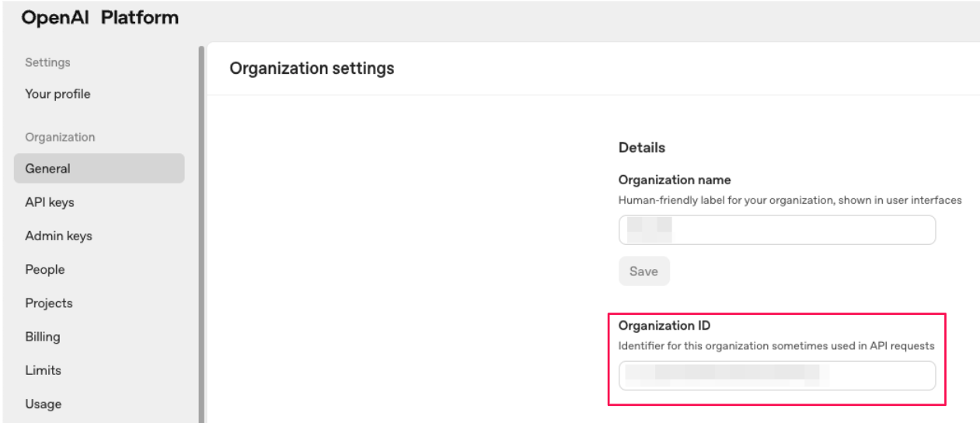This screenshot has width=980, height=423.
Task: Open Projects from the sidebar
Action: (48, 303)
